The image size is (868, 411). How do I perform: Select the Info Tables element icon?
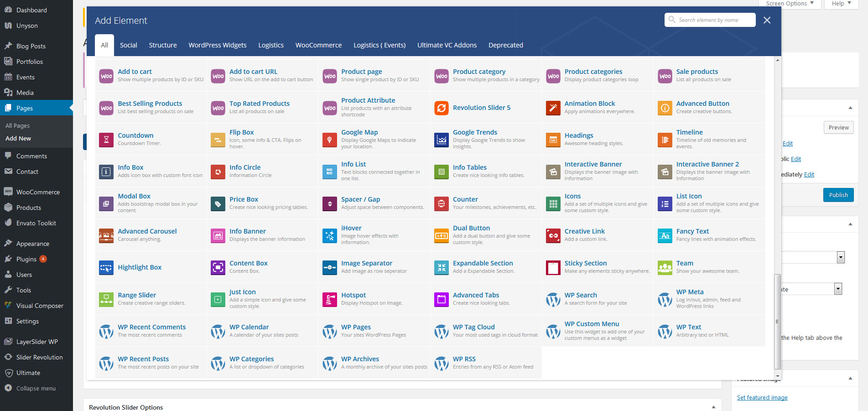point(442,172)
